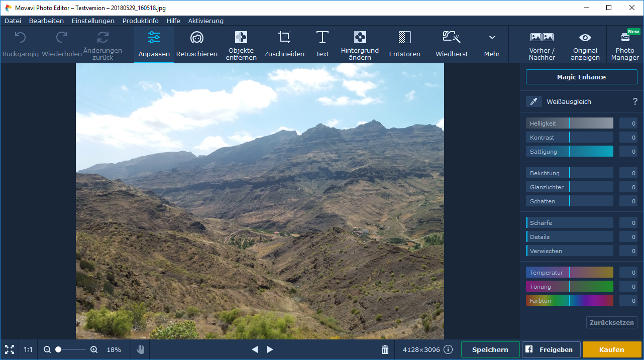Click the Schatten shadows slider
Viewport: 644px width, 360px height.
pos(570,201)
